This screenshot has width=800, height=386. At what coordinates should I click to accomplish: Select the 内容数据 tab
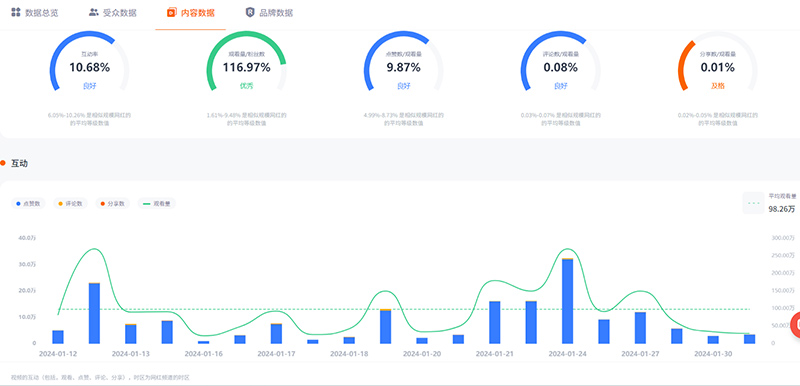coord(191,13)
